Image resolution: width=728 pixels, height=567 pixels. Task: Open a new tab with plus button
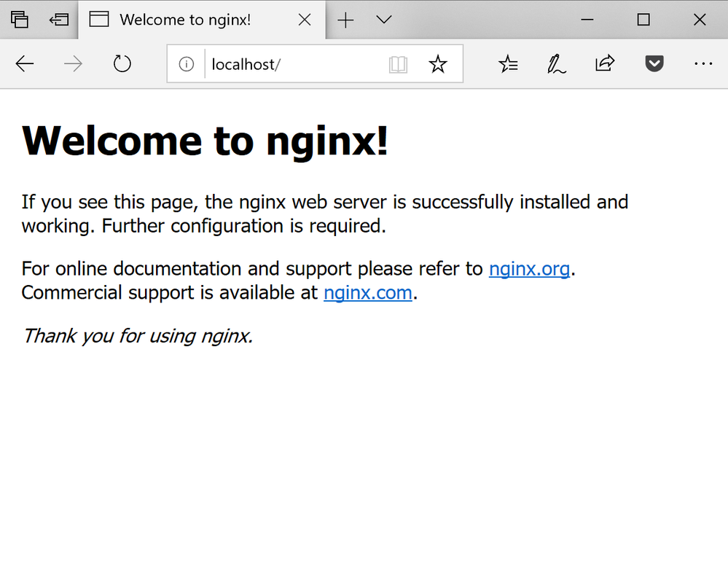[x=345, y=20]
